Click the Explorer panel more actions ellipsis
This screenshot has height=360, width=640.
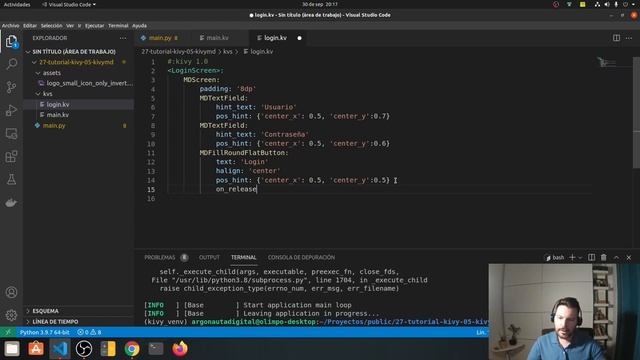(123, 38)
